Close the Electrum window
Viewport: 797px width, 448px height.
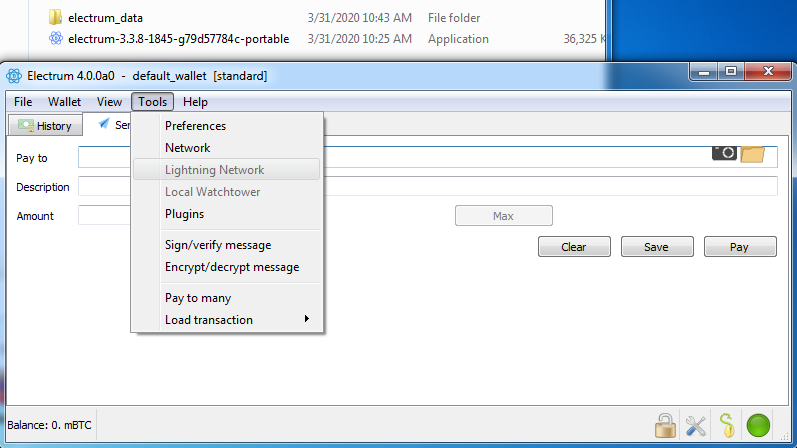coord(768,72)
